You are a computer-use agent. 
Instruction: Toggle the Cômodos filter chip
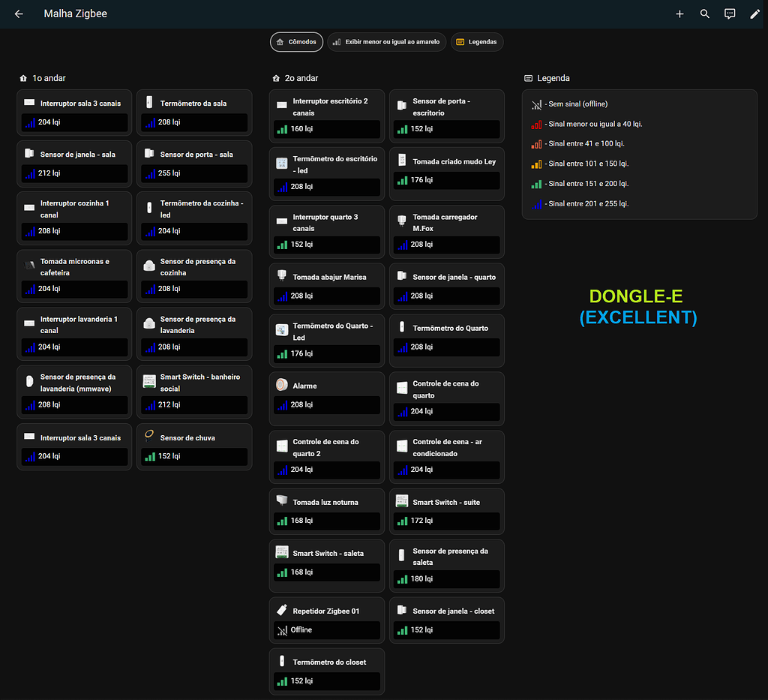point(296,42)
